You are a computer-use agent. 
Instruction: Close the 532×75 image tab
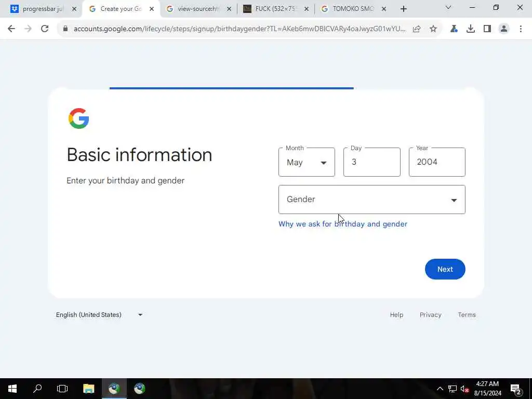(307, 9)
